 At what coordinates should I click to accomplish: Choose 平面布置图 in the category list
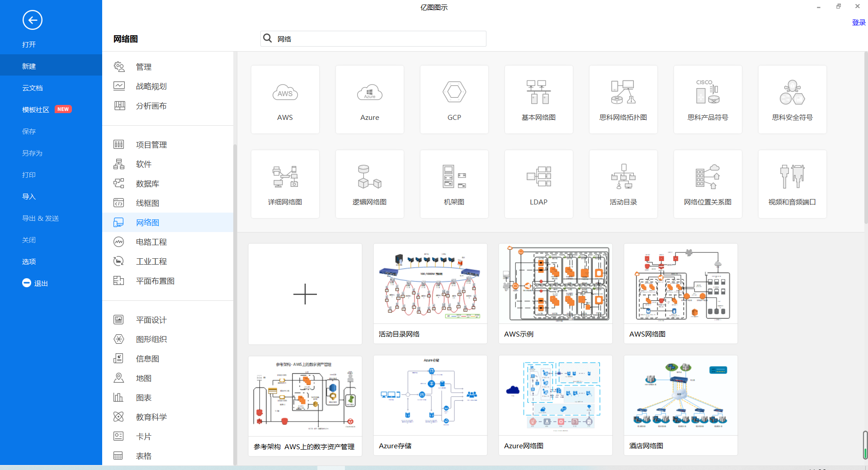168,280
